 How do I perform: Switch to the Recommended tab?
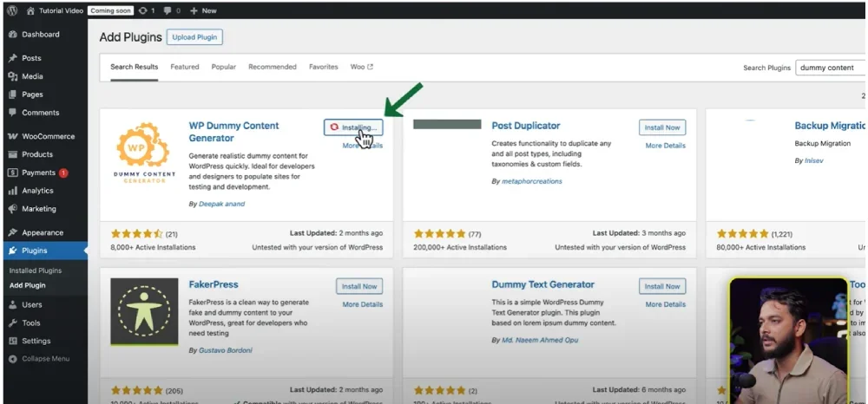coord(273,67)
